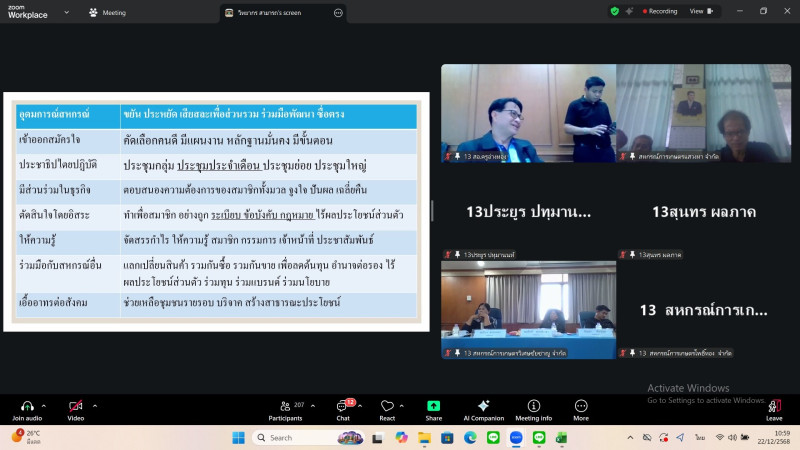Click the React heart icon

(387, 406)
